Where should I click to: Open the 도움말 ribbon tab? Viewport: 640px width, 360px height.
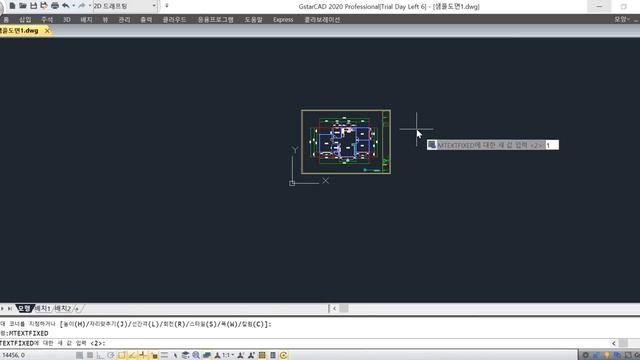tap(253, 20)
